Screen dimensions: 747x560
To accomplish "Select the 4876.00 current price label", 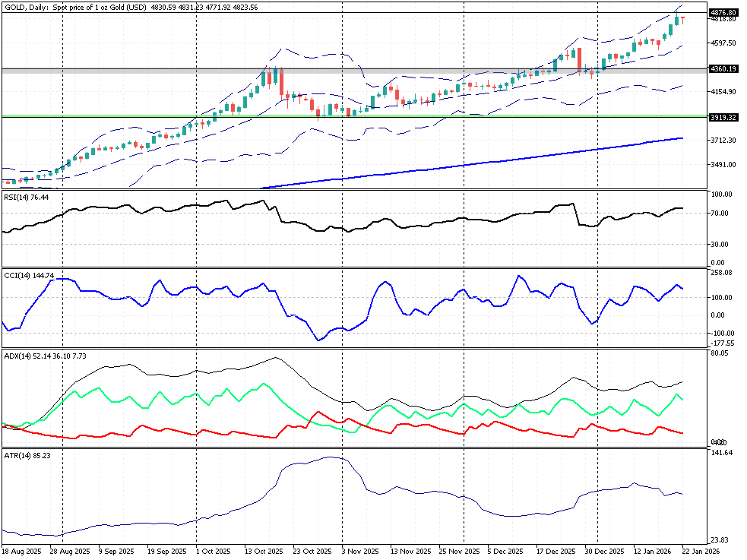I will [x=723, y=13].
